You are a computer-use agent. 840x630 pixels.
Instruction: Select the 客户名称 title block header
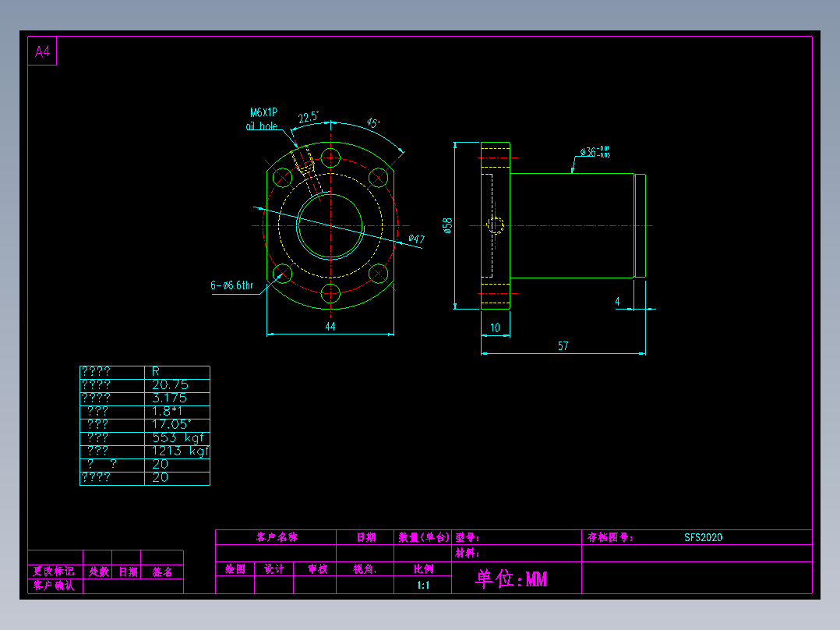[x=277, y=537]
